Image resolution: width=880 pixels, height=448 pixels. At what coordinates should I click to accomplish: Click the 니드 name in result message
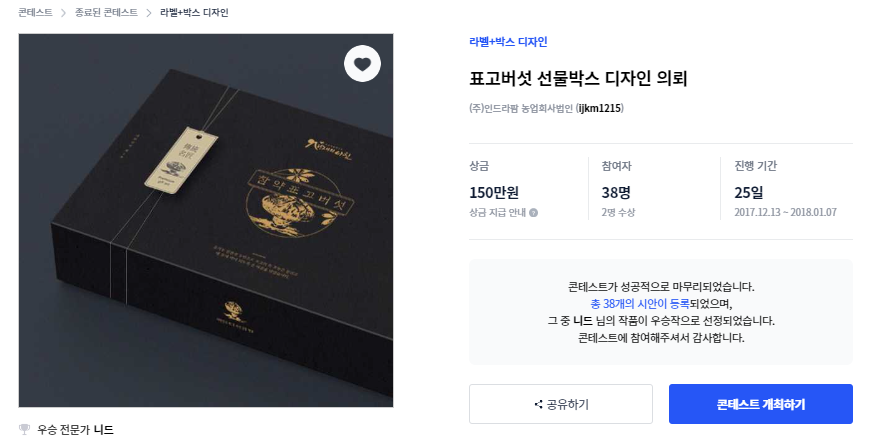tap(583, 321)
